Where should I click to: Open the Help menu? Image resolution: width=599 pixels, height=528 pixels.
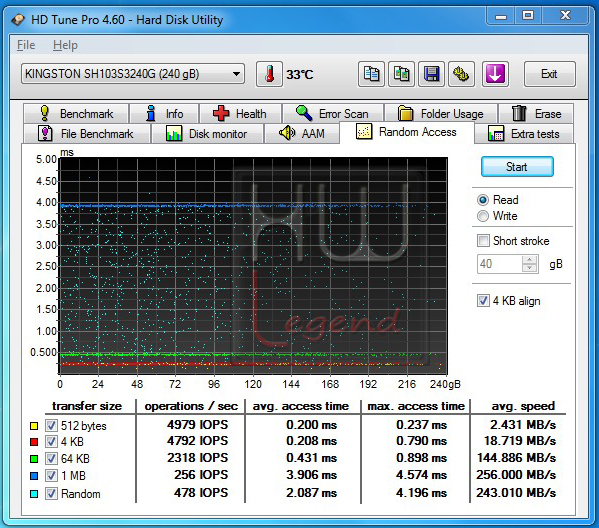tap(65, 45)
